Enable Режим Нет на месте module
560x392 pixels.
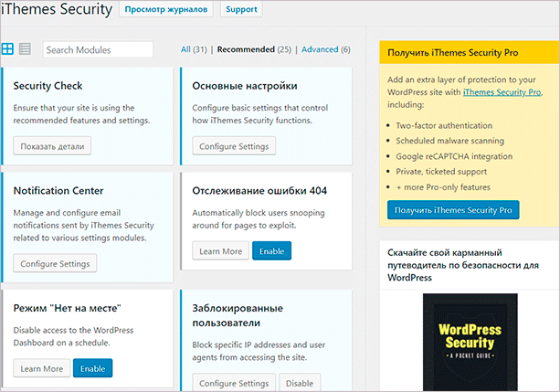(93, 368)
